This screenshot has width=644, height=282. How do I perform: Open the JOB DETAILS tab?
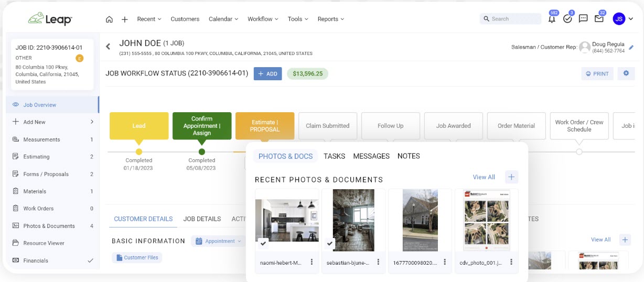202,219
